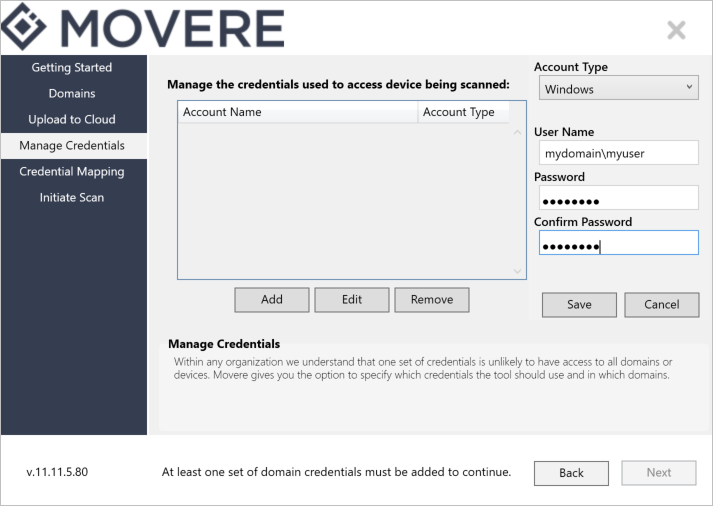Screen dimensions: 713x506
Task: Click the Movere diamond logo icon
Action: (24, 26)
